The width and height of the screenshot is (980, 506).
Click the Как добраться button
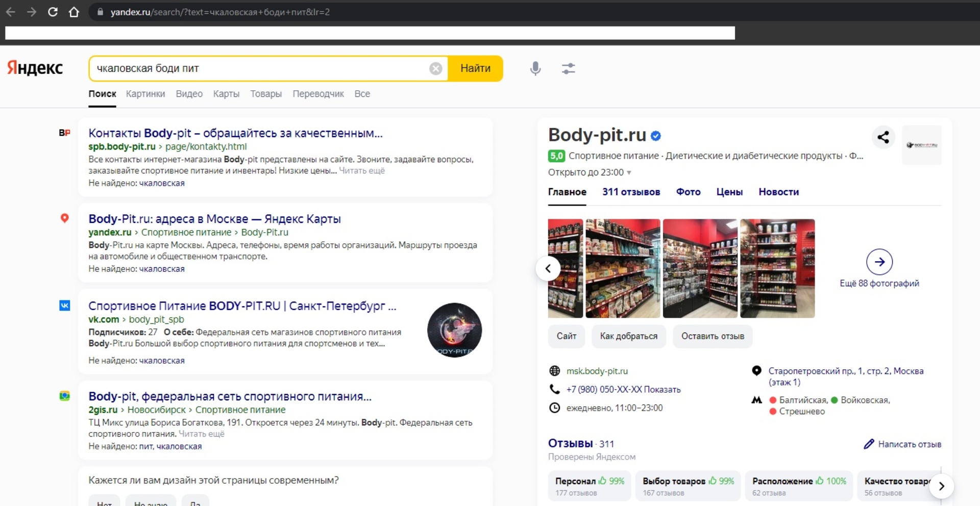(629, 336)
